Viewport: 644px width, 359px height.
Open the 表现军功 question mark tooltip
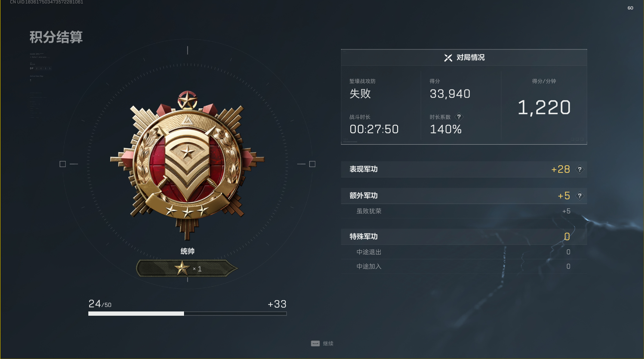click(x=580, y=169)
